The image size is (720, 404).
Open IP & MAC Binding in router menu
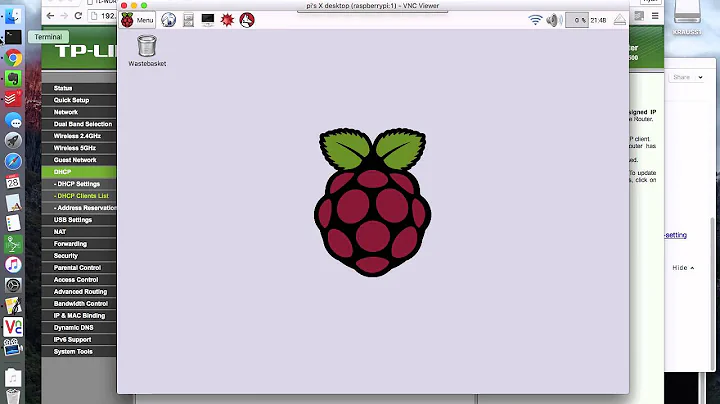click(79, 315)
